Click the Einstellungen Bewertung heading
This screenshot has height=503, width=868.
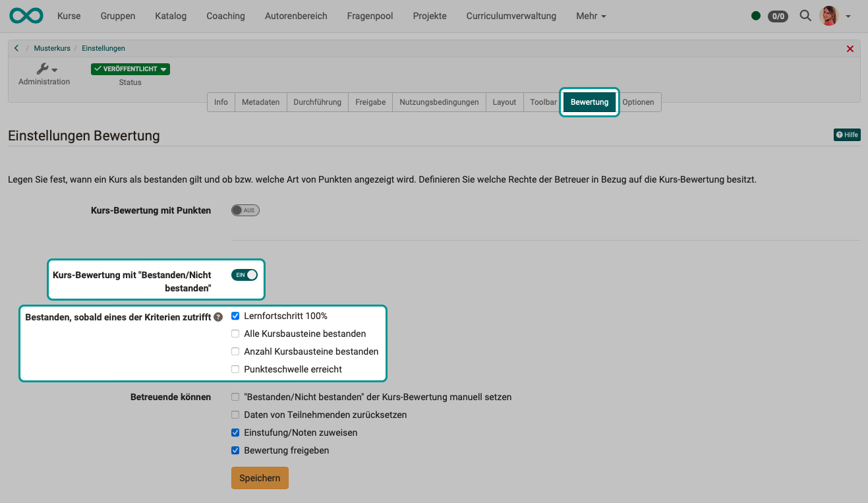tap(84, 136)
